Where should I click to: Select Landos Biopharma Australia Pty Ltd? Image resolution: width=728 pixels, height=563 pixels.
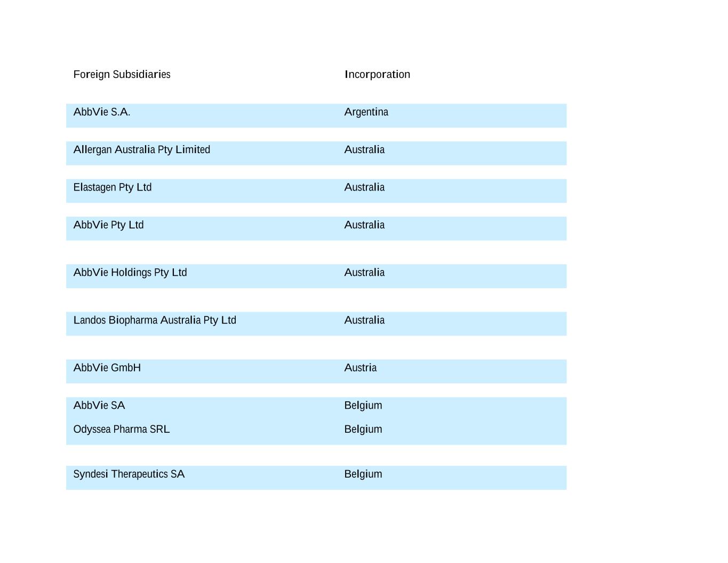coord(154,320)
